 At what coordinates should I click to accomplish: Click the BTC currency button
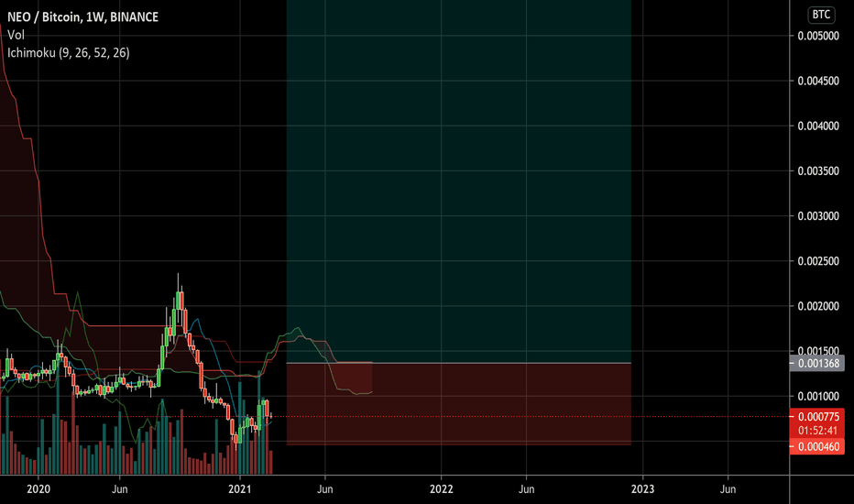point(821,14)
